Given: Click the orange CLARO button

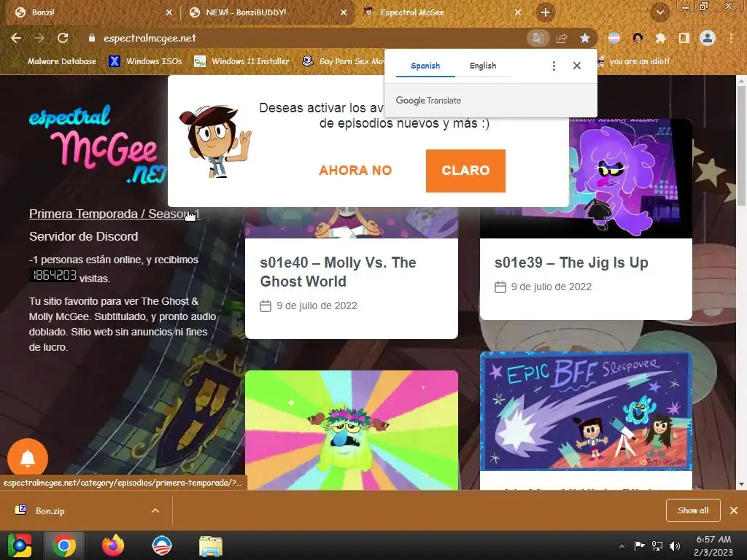Looking at the screenshot, I should pos(465,171).
